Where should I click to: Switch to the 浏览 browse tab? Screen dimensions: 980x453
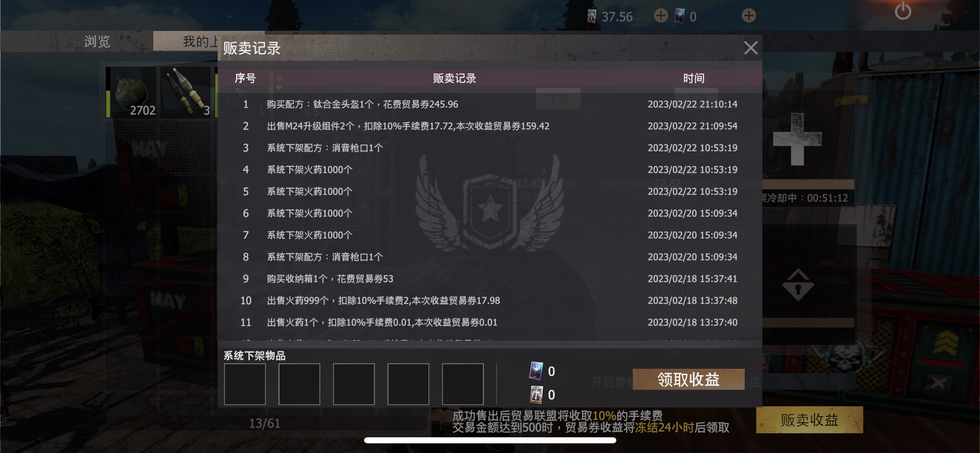click(x=97, y=41)
